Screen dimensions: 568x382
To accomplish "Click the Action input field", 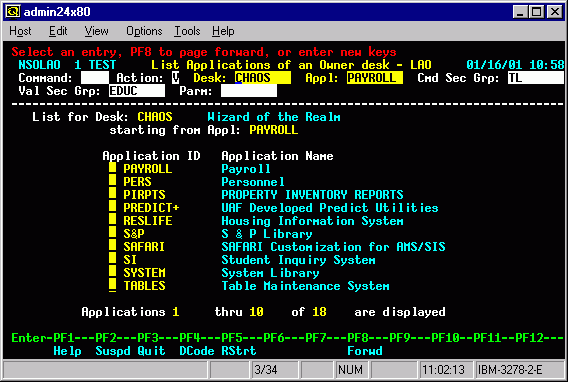I will [175, 77].
